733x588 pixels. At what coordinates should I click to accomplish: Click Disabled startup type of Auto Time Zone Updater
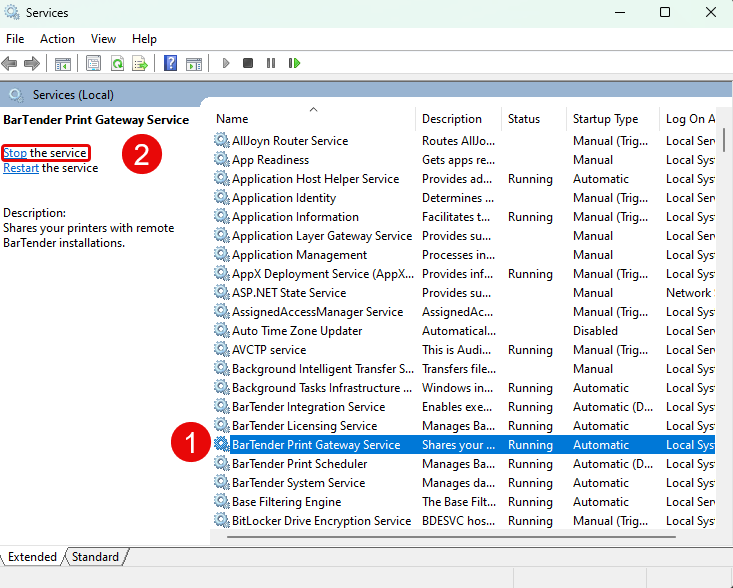tap(595, 330)
